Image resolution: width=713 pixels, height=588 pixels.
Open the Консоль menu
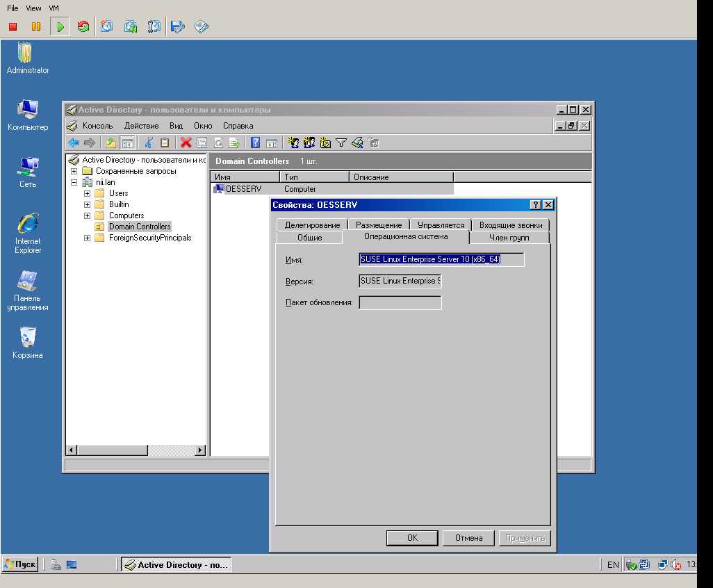click(x=97, y=126)
